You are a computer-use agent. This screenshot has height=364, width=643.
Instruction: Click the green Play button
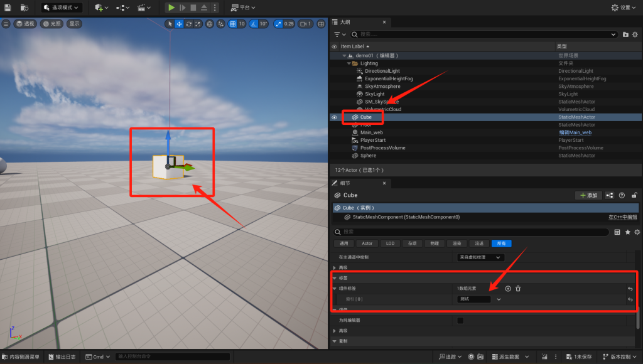point(171,8)
